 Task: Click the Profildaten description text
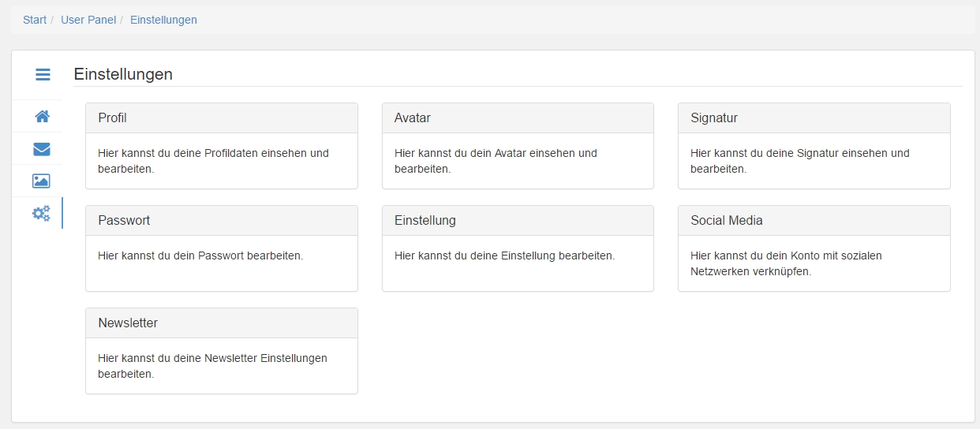click(x=213, y=161)
